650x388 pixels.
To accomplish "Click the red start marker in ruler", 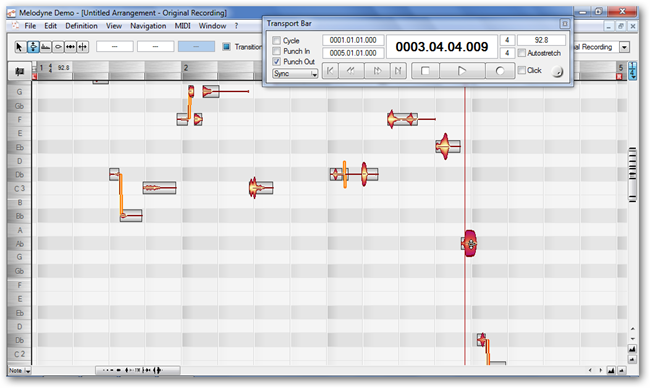I will (x=34, y=76).
